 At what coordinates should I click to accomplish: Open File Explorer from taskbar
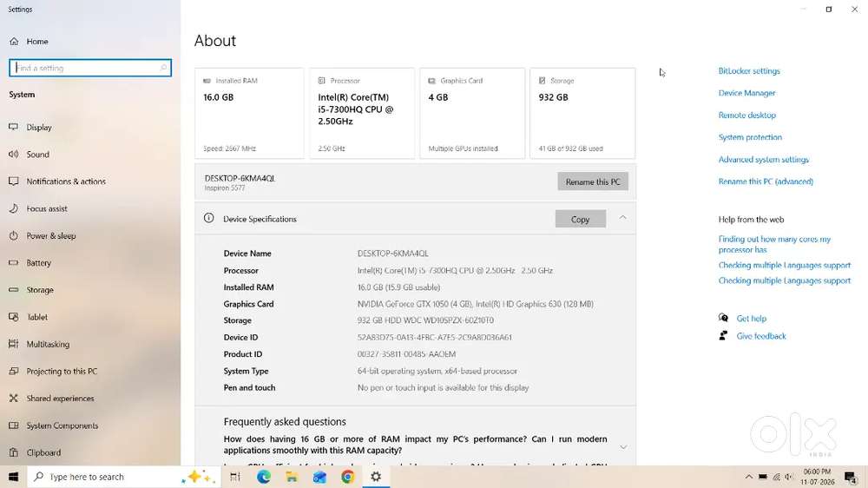tap(292, 477)
